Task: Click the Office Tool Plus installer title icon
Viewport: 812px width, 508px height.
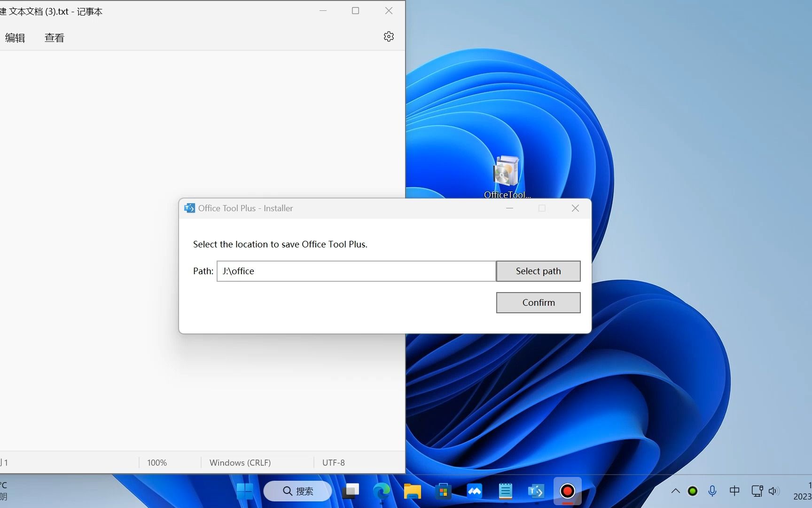Action: pos(189,208)
